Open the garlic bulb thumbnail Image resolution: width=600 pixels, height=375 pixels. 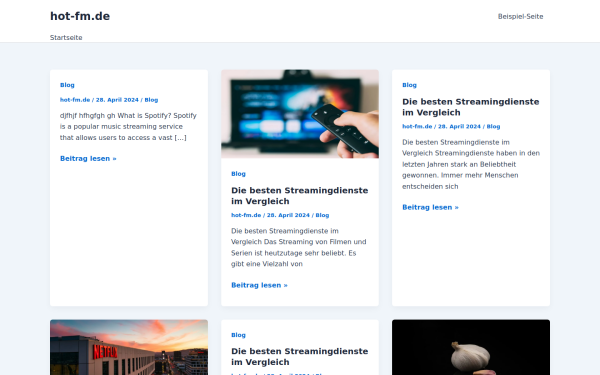click(471, 347)
